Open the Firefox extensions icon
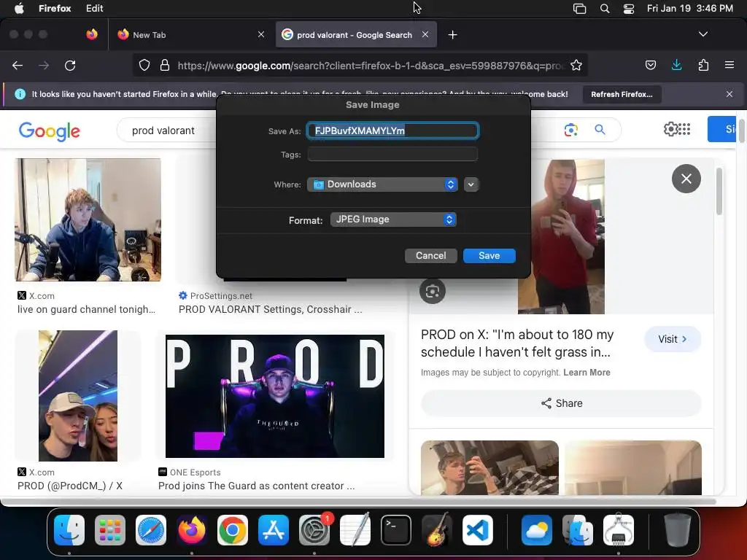This screenshot has height=560, width=747. (x=703, y=65)
